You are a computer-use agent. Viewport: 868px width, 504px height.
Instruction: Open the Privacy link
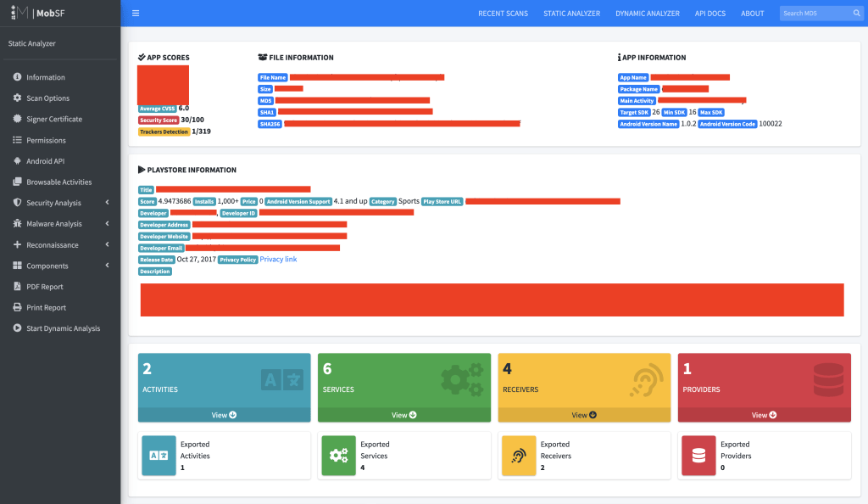tap(278, 260)
